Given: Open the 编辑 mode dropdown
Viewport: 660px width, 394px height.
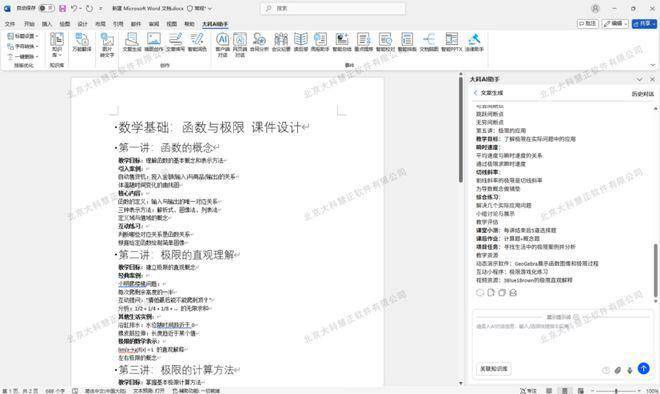Looking at the screenshot, I should (615, 24).
